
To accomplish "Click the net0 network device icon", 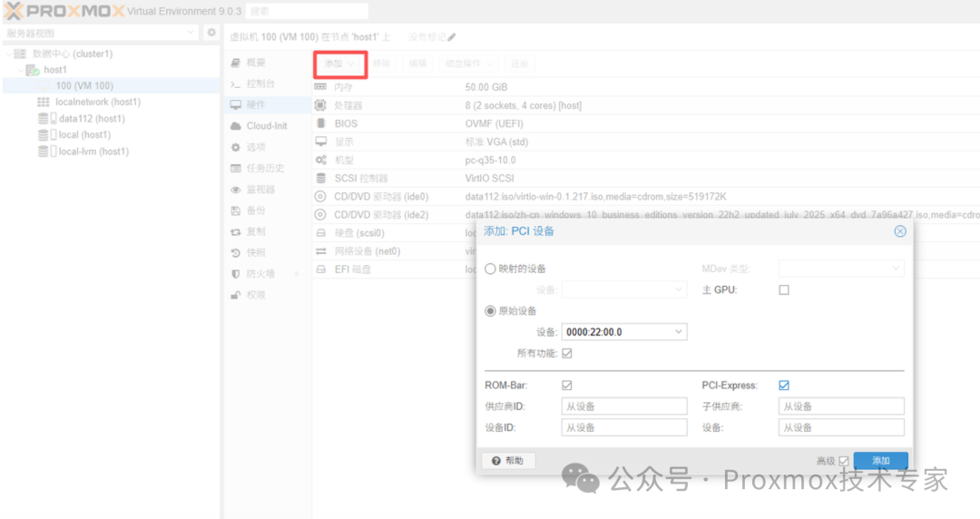I will pyautogui.click(x=320, y=250).
